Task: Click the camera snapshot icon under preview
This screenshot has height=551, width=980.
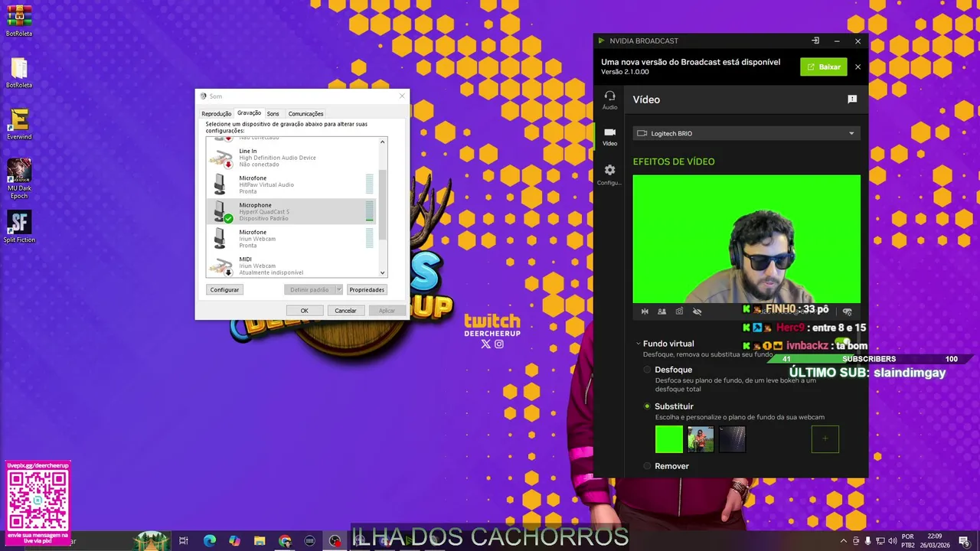Action: (x=679, y=311)
